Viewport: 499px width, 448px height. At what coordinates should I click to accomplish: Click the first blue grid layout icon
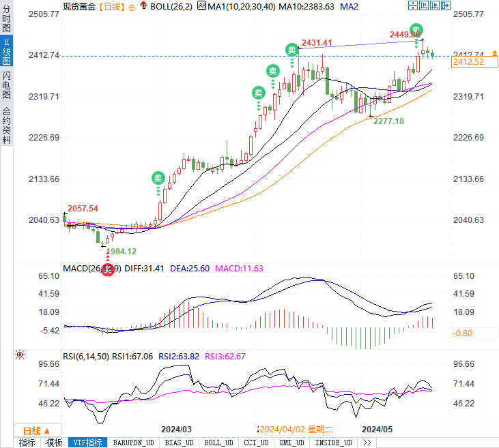coord(413,5)
